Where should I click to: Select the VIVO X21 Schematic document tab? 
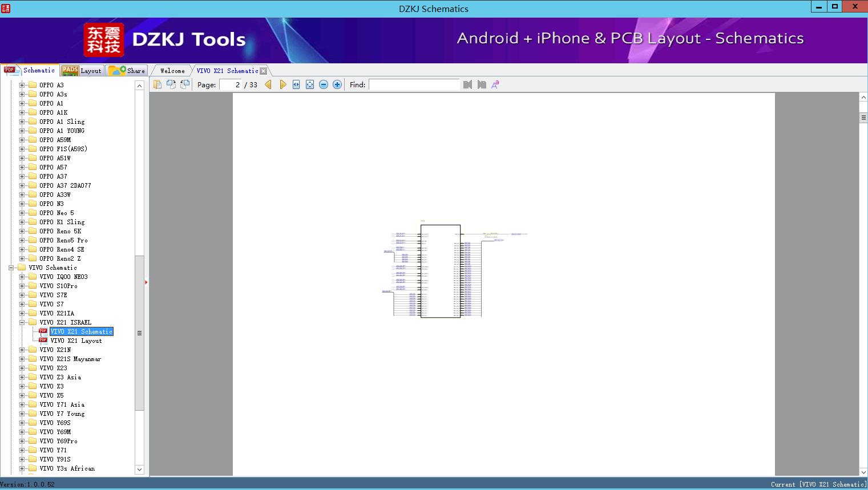click(x=227, y=71)
